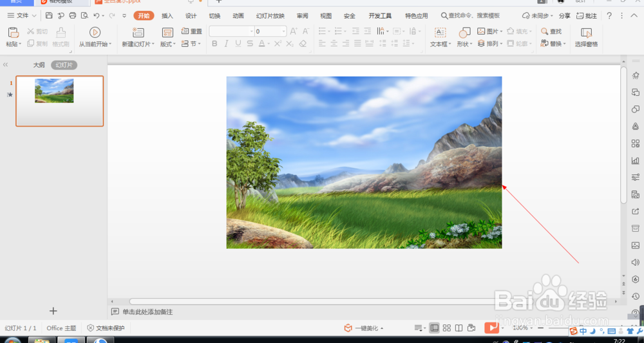
Task: Click 单击此处添加备注 notes area
Action: point(147,312)
